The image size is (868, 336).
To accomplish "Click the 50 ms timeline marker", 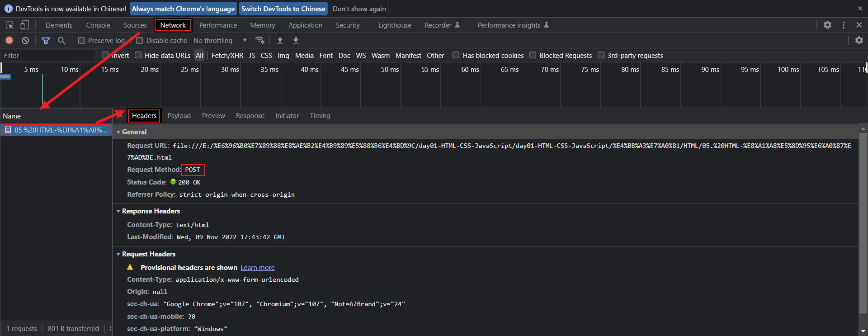I will (390, 70).
